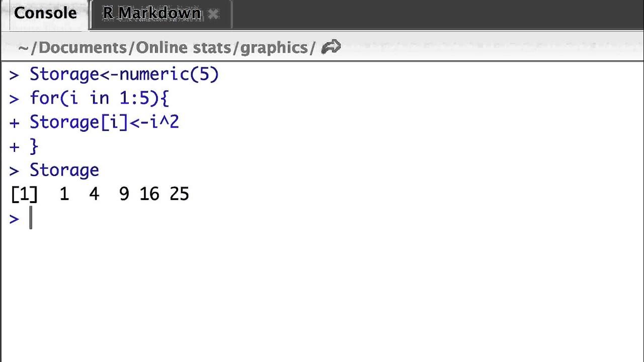
Task: Click the Storage<-numeric(5) command line
Action: click(x=124, y=74)
